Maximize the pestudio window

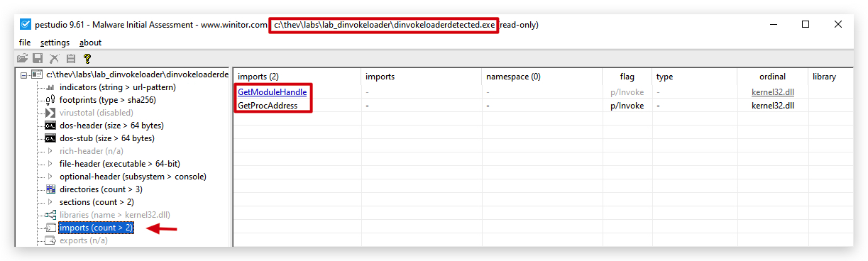click(806, 24)
